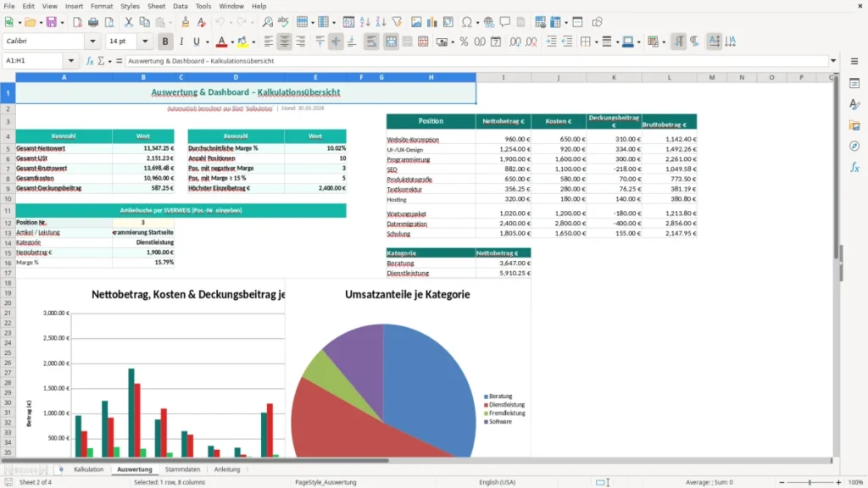Viewport: 868px width, 488px height.
Task: Click the Function Wizard fx icon
Action: [x=90, y=61]
